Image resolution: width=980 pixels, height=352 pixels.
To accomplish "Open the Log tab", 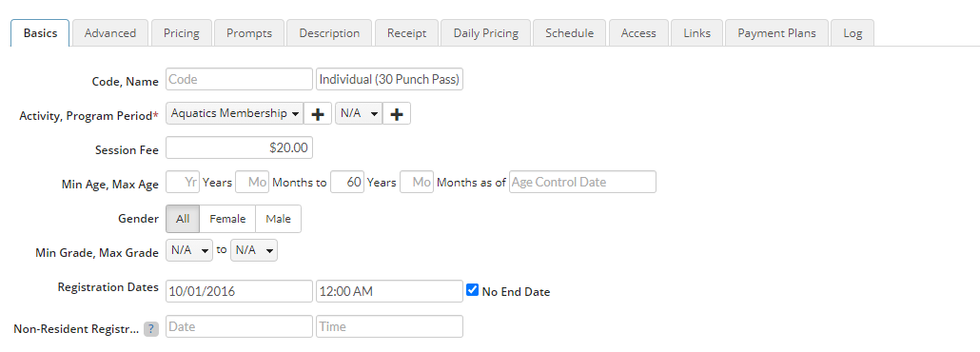I will point(853,33).
